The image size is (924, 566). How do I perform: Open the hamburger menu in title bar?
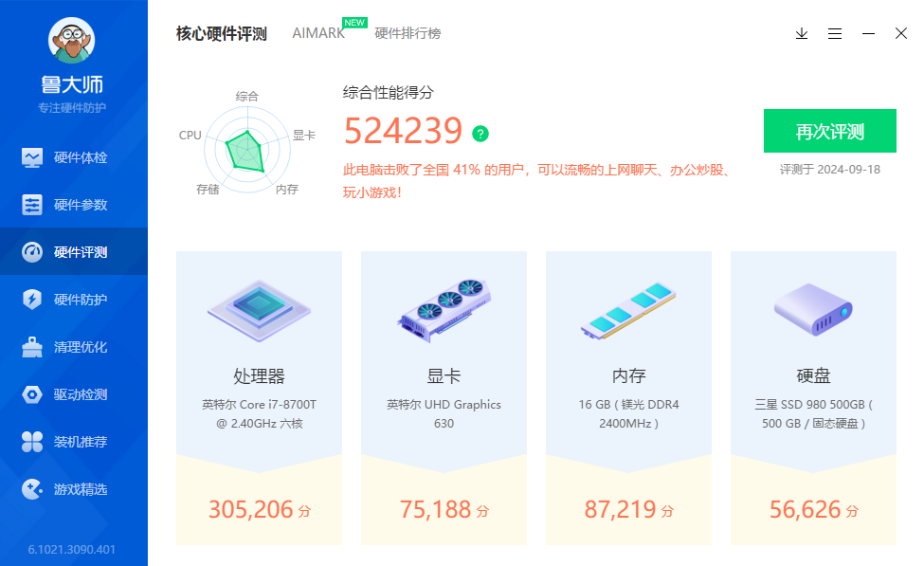pyautogui.click(x=835, y=33)
